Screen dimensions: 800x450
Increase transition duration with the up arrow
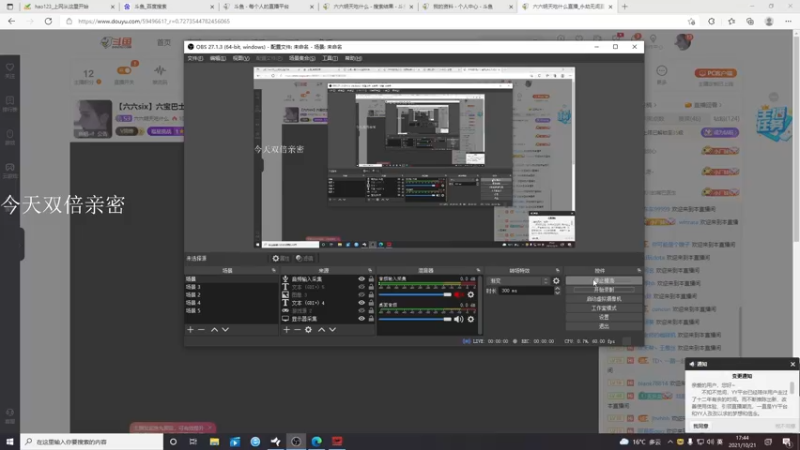pyautogui.click(x=557, y=288)
